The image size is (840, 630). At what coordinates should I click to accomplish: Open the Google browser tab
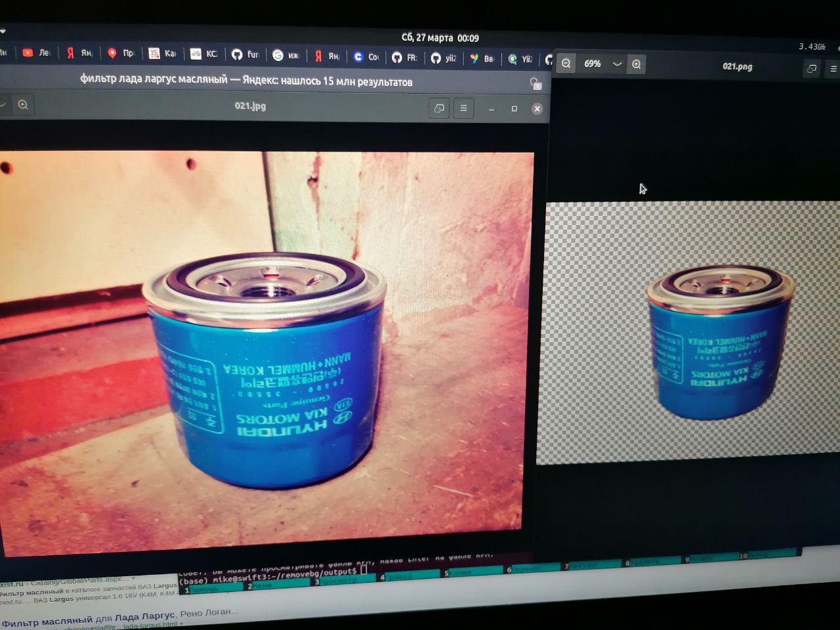point(285,55)
